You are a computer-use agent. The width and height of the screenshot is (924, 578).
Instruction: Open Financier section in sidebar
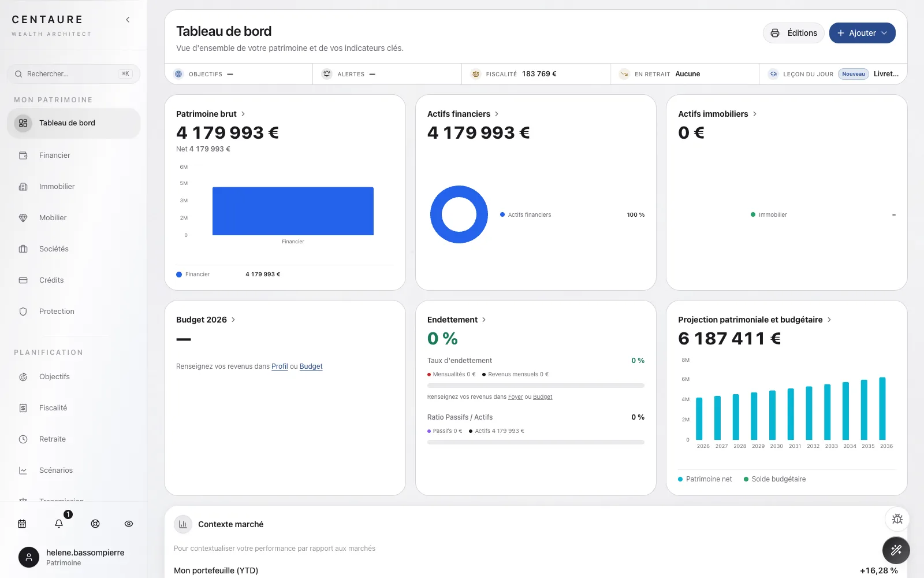74,155
